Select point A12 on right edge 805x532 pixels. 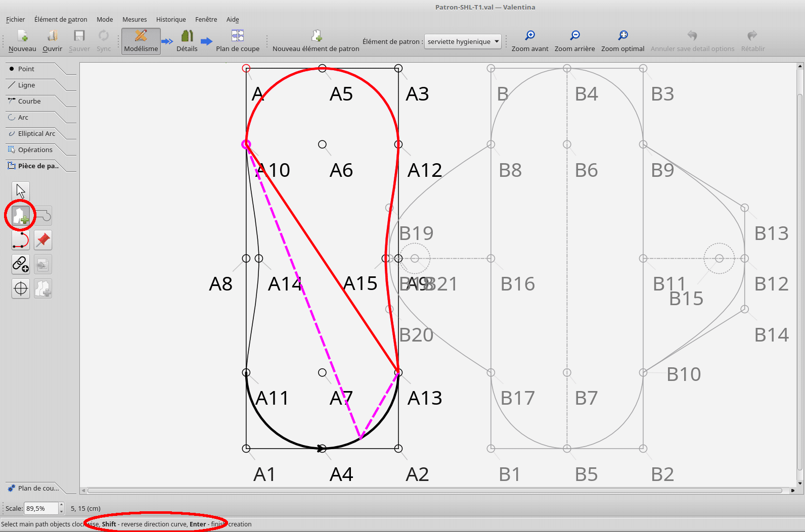[x=398, y=144]
